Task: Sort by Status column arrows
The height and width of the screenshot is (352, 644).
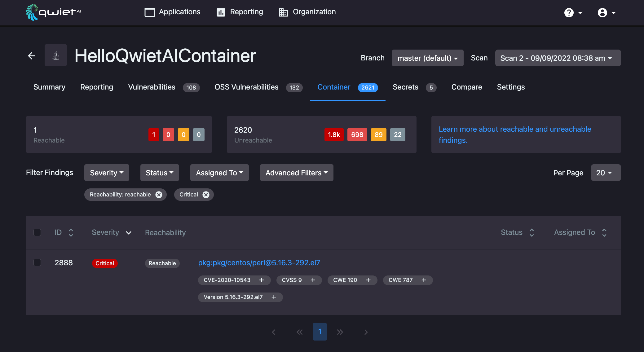Action: coord(532,233)
